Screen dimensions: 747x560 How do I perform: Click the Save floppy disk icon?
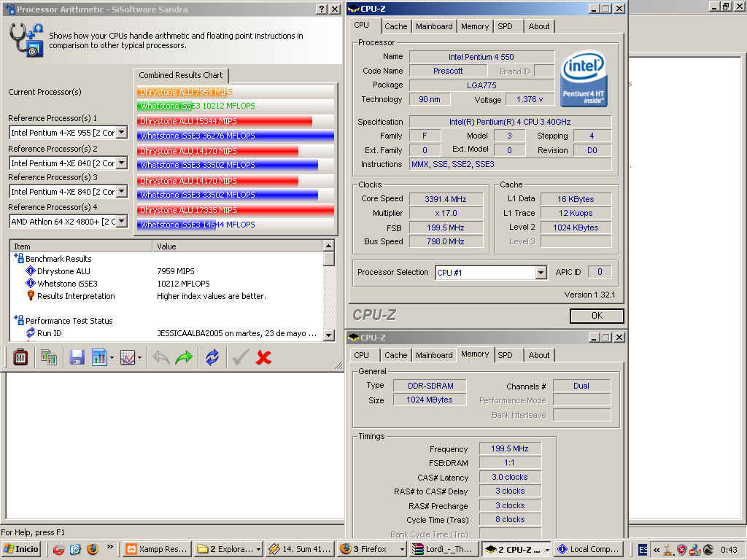77,357
